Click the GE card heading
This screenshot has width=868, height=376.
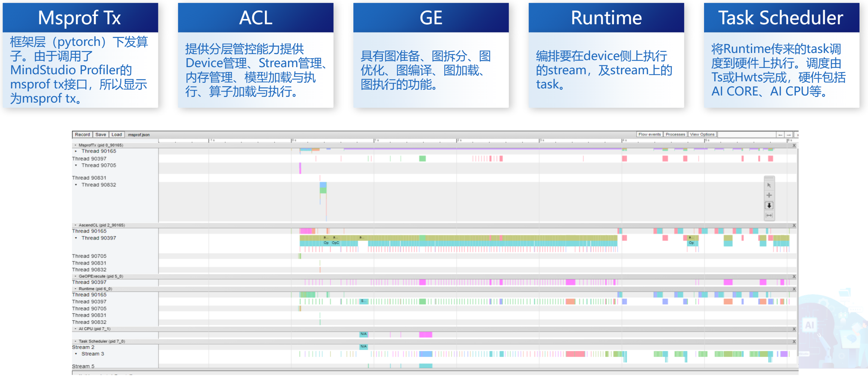point(431,18)
